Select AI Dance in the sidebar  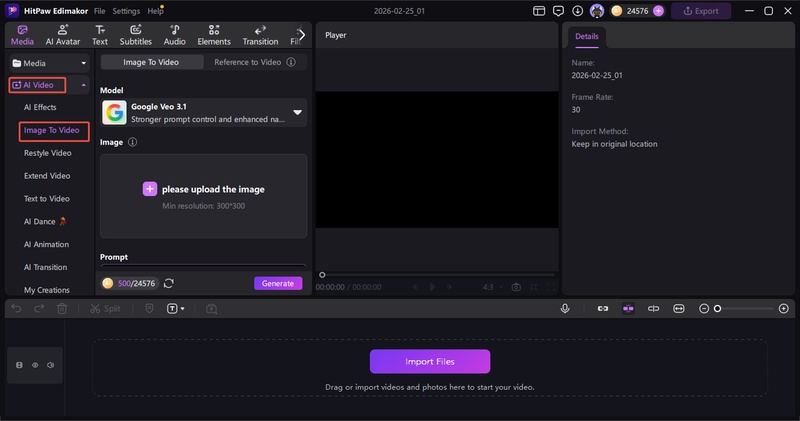click(x=45, y=221)
